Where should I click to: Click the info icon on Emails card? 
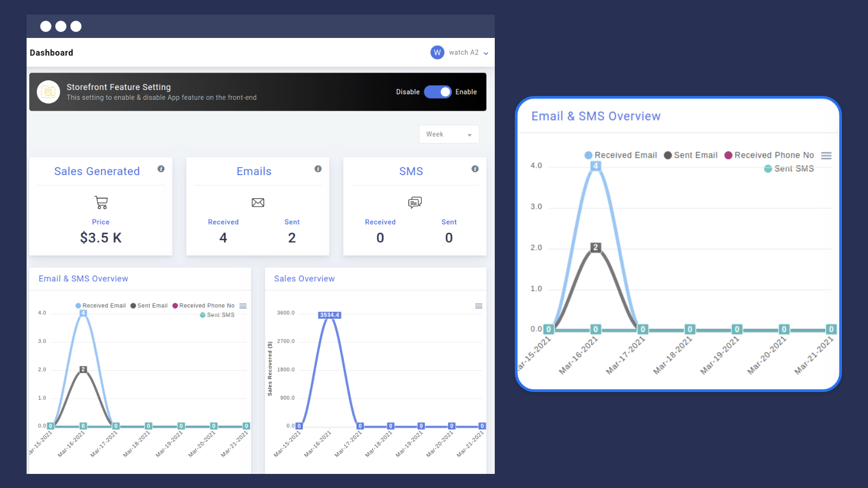(318, 169)
